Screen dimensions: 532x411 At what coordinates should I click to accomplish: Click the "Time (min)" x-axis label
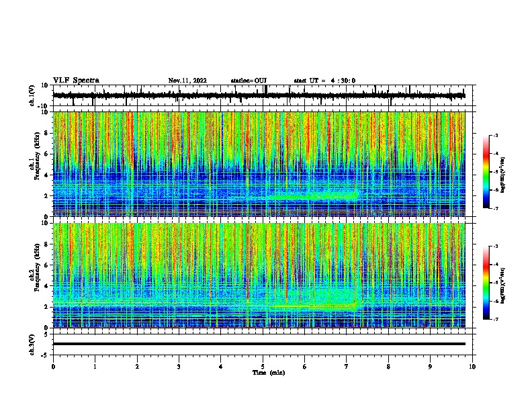coord(269,373)
